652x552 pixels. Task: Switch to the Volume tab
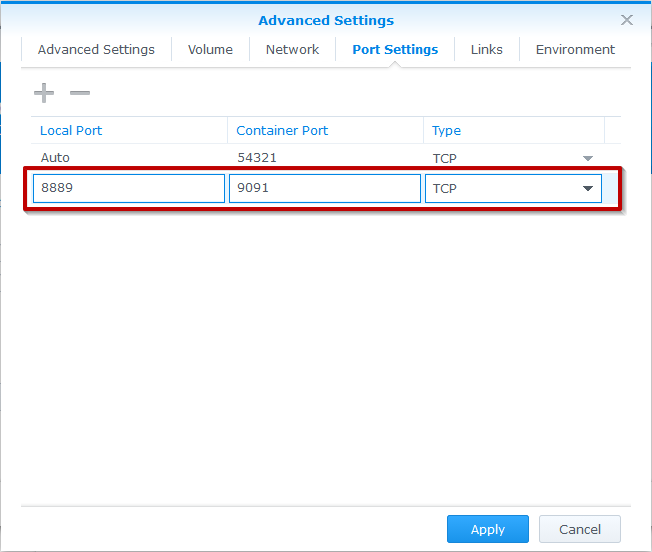click(210, 49)
